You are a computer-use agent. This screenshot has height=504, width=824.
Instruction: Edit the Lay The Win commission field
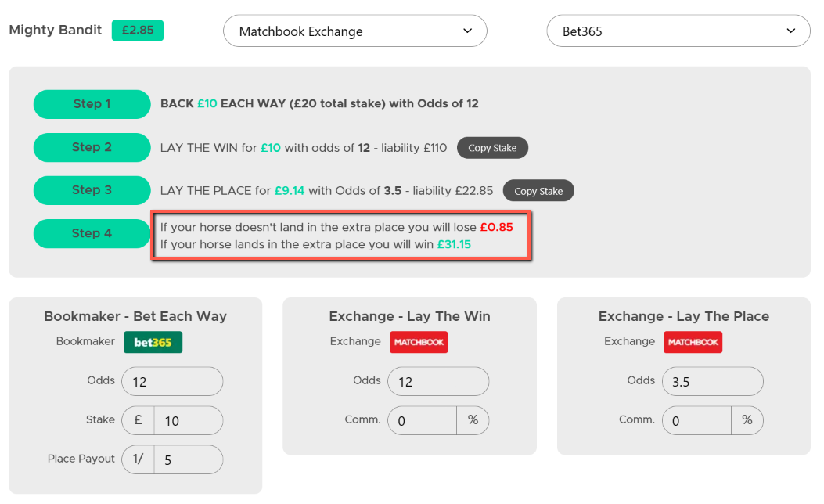point(423,420)
